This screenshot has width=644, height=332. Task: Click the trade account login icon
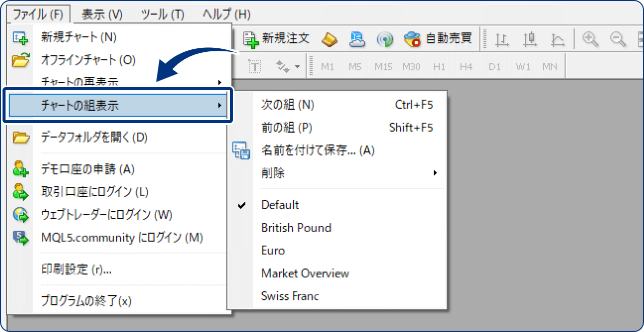click(x=21, y=192)
